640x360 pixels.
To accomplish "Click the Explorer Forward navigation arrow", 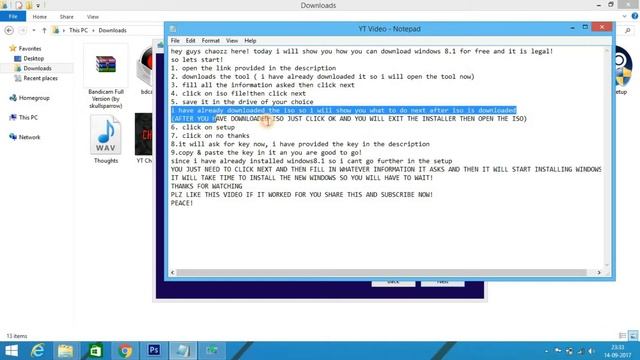I will [x=22, y=30].
